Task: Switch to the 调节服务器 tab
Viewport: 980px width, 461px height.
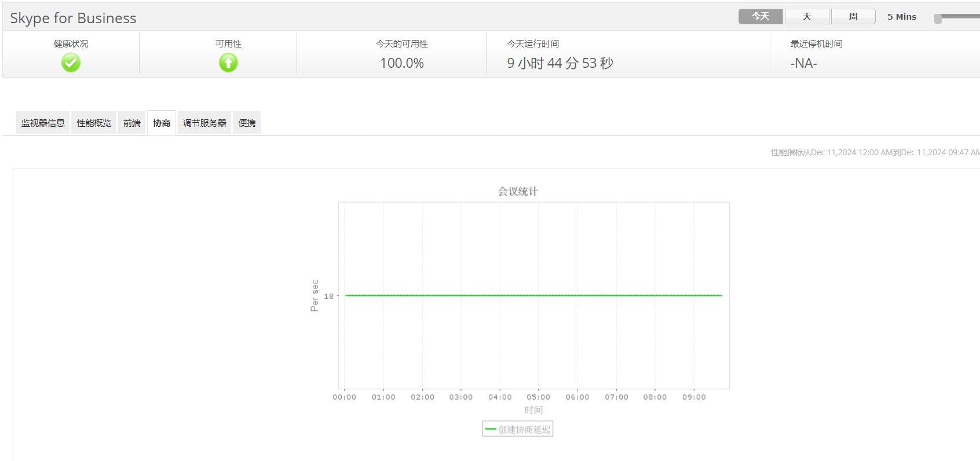Action: [x=204, y=123]
